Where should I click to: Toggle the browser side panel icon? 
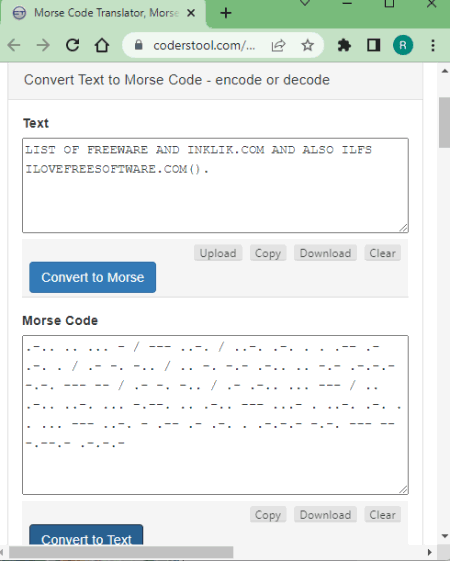click(x=373, y=45)
